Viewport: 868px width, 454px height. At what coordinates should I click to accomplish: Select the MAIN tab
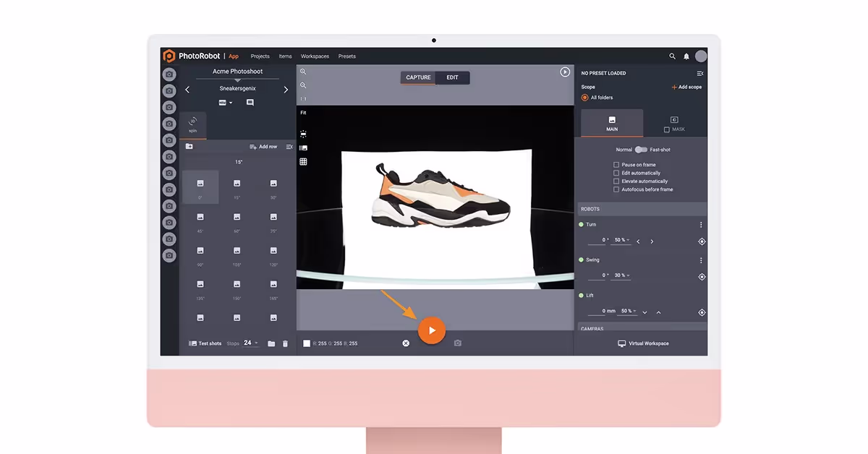pos(612,123)
